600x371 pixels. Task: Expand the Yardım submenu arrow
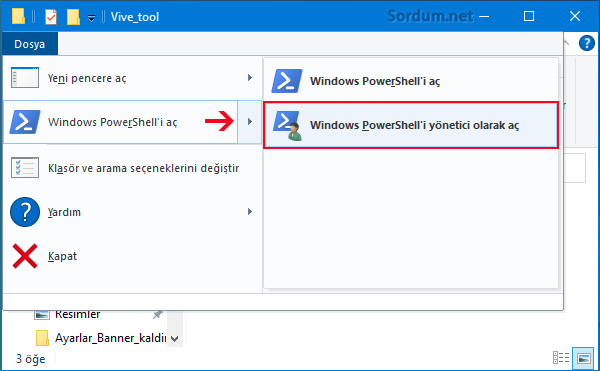click(250, 212)
